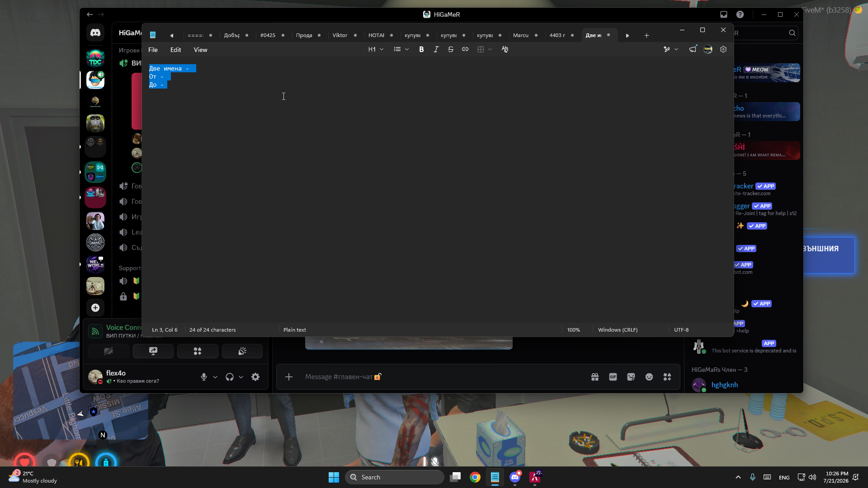Open the Discord soundboard button
Viewport: 868px width, 488px height.
[242, 351]
